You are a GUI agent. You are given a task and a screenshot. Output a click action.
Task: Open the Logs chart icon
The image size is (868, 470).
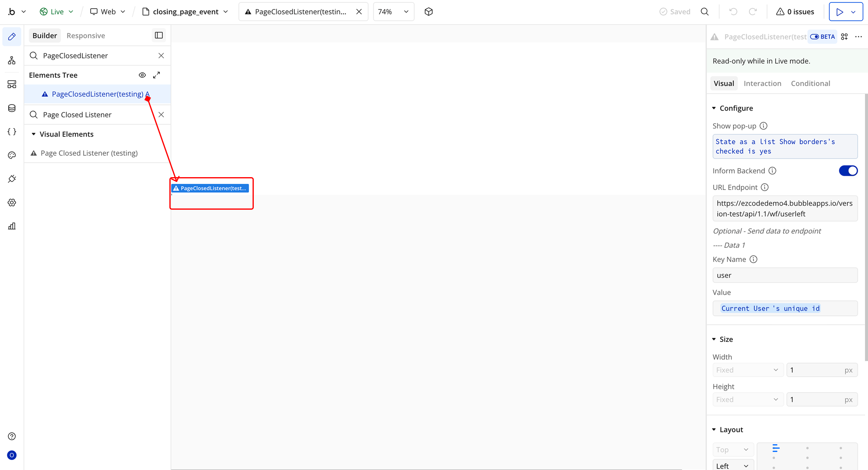(x=12, y=226)
